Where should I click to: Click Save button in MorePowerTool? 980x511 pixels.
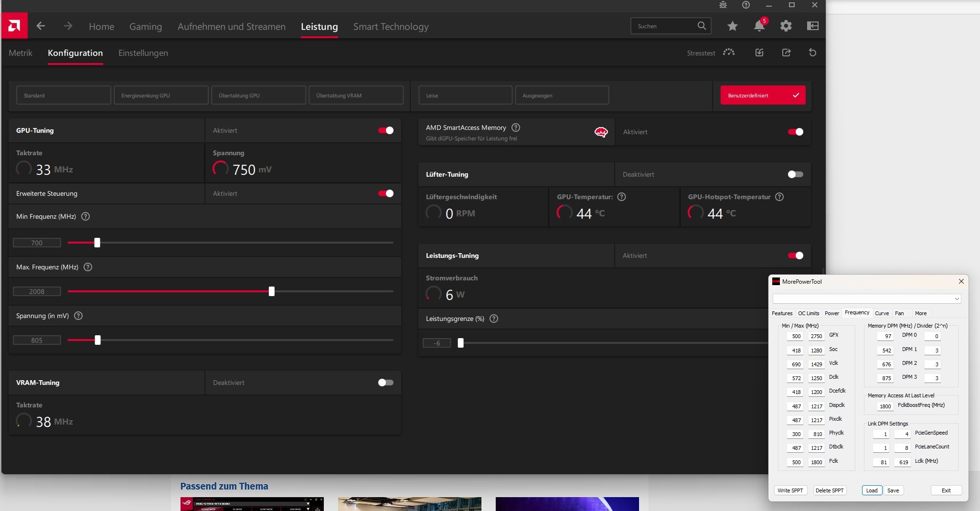coord(893,490)
